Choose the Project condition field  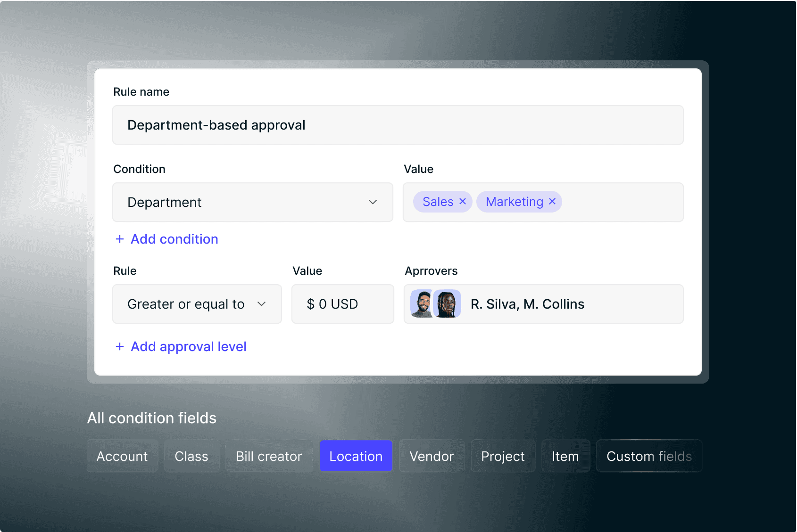point(503,456)
